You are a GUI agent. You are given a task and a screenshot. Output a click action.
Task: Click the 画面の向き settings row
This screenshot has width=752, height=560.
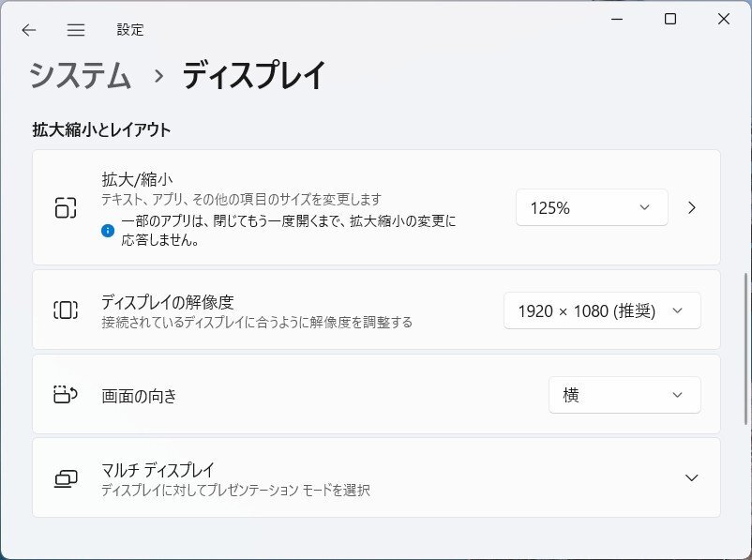pyautogui.click(x=281, y=395)
